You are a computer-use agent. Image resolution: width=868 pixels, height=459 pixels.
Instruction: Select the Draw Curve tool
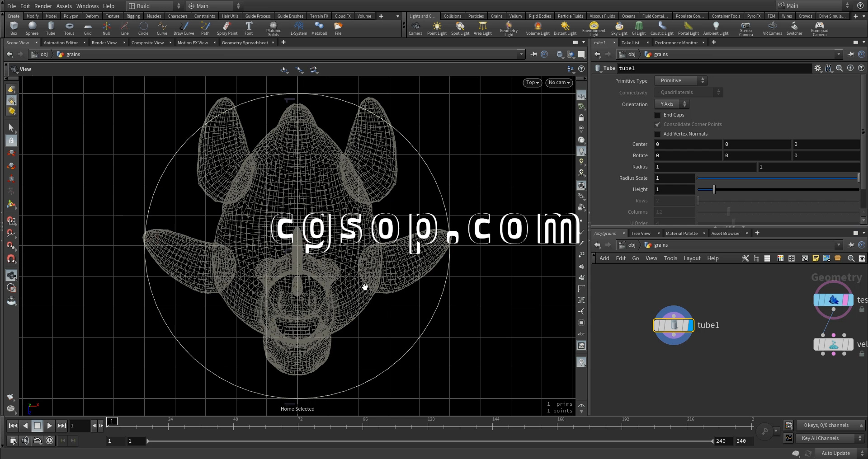click(x=184, y=28)
